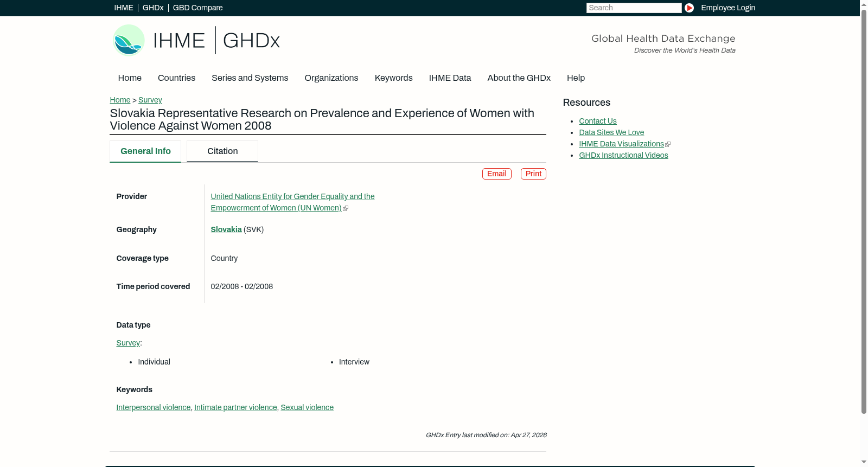Screen dimensions: 868x467
Task: Open the UN Women provider link
Action: (292, 202)
